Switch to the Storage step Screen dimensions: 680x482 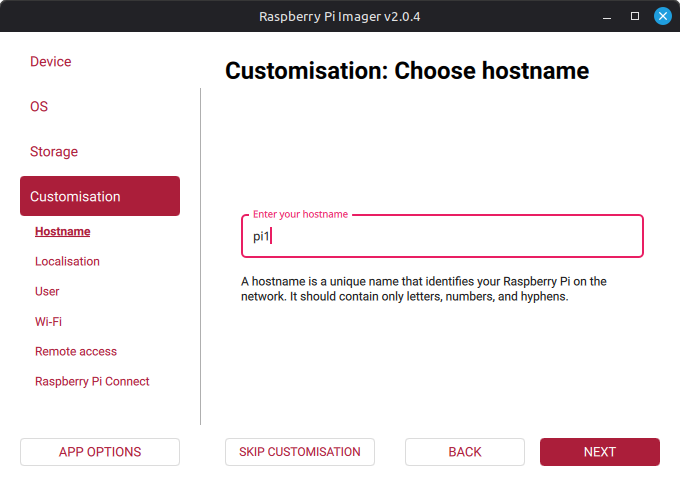54,152
